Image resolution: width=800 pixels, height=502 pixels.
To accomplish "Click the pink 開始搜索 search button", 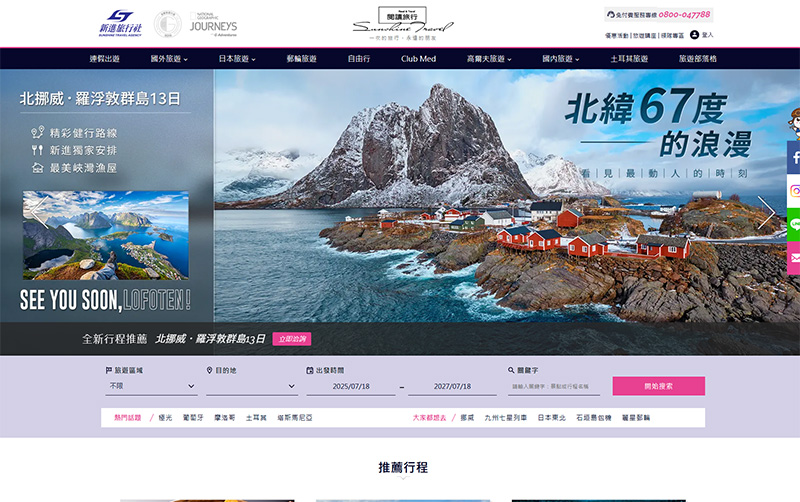I will tap(658, 386).
